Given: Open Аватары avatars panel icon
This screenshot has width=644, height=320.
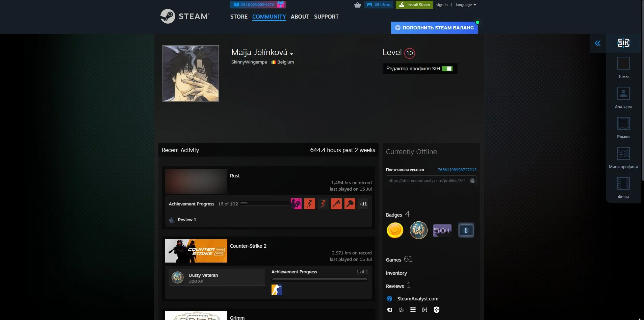Looking at the screenshot, I should pos(623,93).
